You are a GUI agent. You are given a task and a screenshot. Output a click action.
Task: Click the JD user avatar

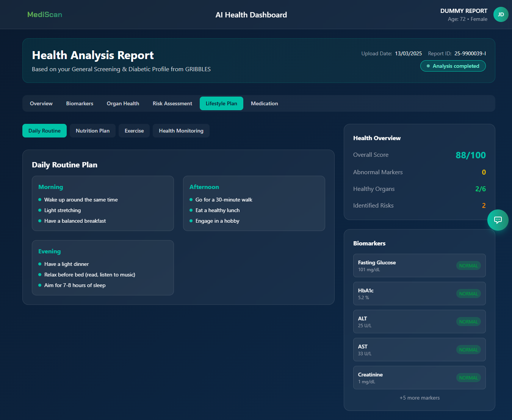501,14
